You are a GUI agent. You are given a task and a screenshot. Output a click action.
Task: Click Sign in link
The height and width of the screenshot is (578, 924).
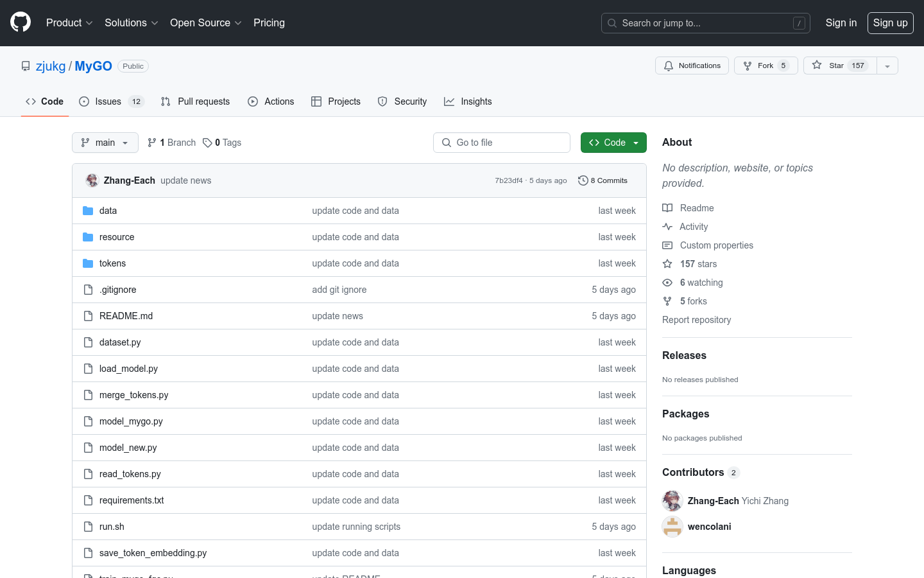841,22
